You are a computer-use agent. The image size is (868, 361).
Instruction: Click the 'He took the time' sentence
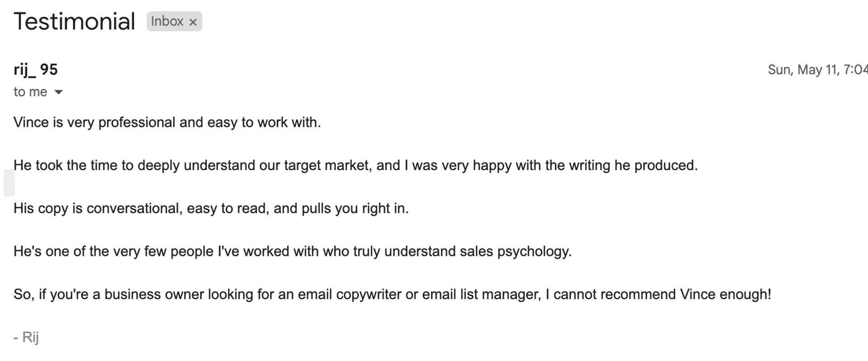355,165
